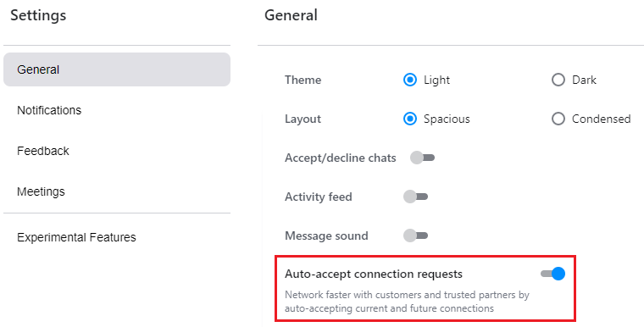Click the Layout label text
644x327 pixels.
[303, 119]
